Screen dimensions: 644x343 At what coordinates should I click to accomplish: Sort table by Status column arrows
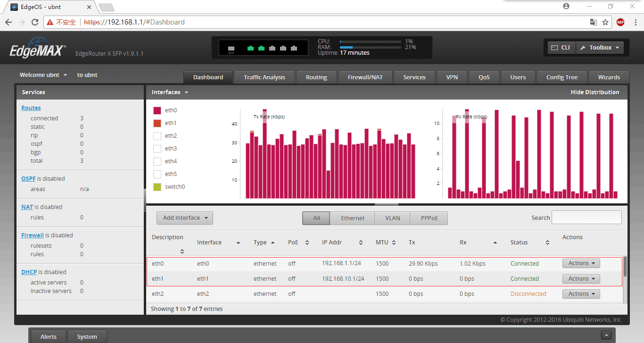pyautogui.click(x=547, y=243)
